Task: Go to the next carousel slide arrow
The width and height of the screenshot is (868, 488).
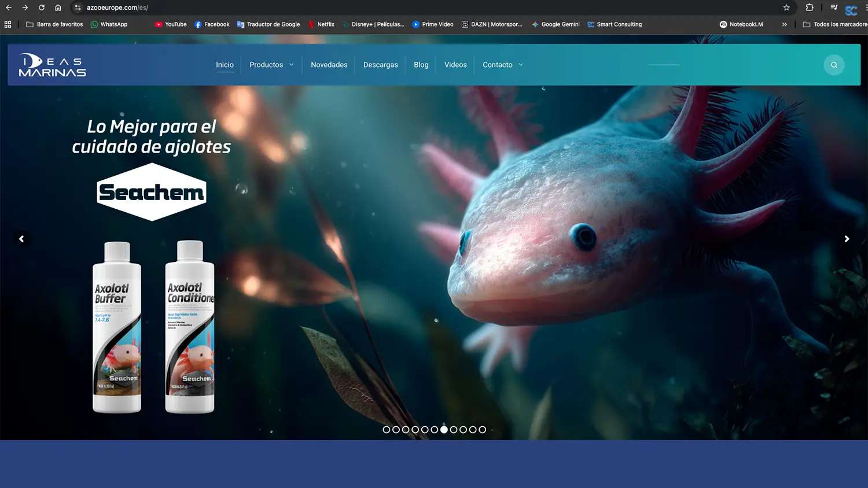Action: (x=847, y=239)
